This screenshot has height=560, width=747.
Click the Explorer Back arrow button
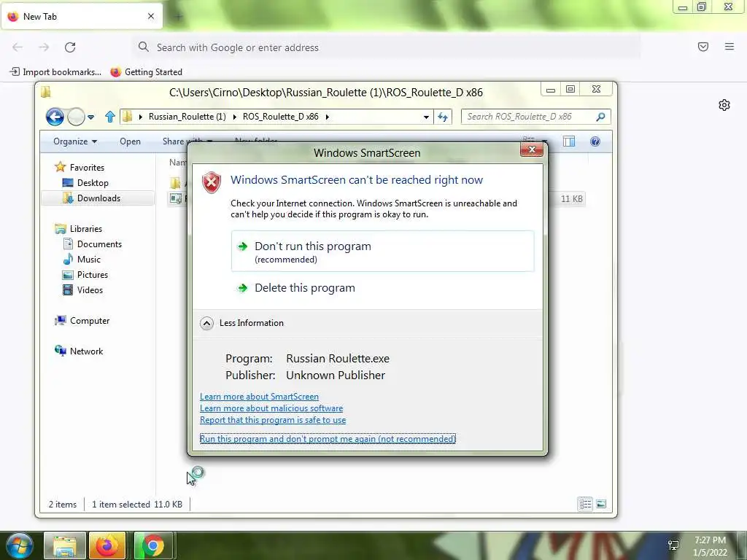(x=55, y=117)
